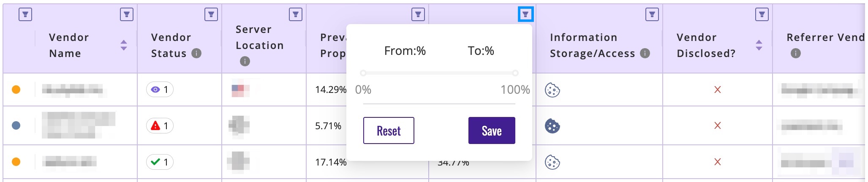The height and width of the screenshot is (182, 868).
Task: Click the highlighted active percentage filter icon
Action: coord(525,14)
